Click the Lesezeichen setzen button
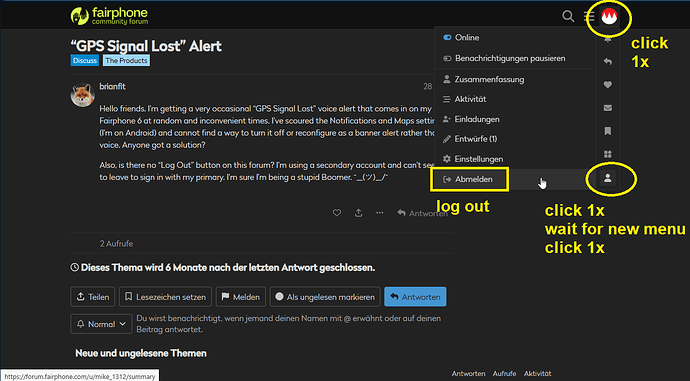Image resolution: width=690 pixels, height=381 pixels. pyautogui.click(x=165, y=297)
